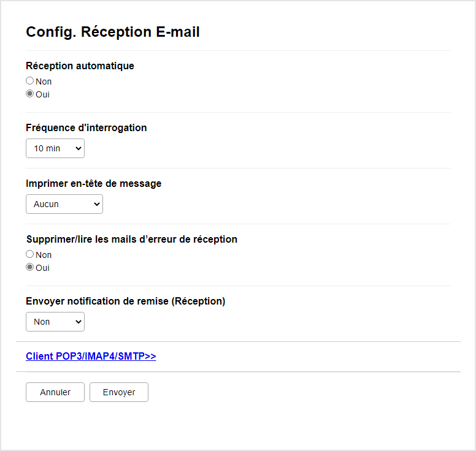Choose Oui radio for Supprimer/lire les mails d'erreur
Image resolution: width=476 pixels, height=451 pixels.
coord(29,267)
